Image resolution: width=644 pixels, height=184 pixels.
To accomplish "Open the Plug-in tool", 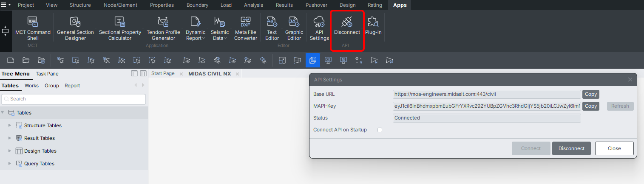I will click(x=373, y=25).
